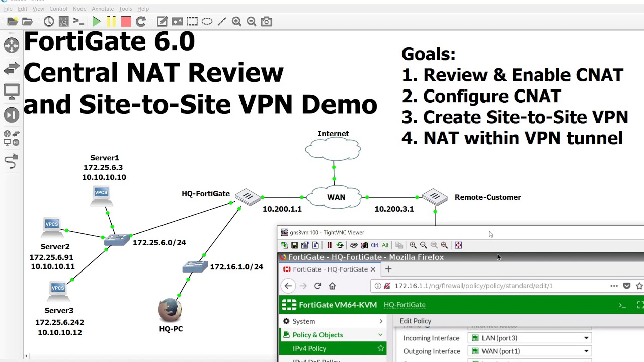The image size is (644, 362).
Task: Zoom in on GNS3 topology
Action: pos(236,21)
